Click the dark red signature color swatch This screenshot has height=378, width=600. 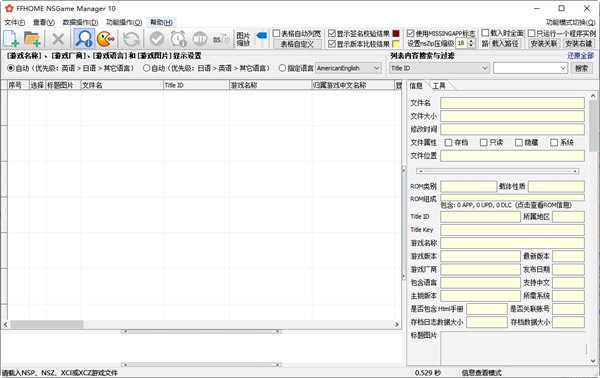click(396, 34)
